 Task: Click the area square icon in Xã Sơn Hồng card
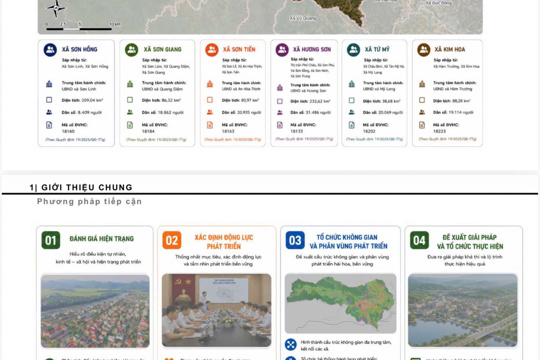click(x=49, y=100)
